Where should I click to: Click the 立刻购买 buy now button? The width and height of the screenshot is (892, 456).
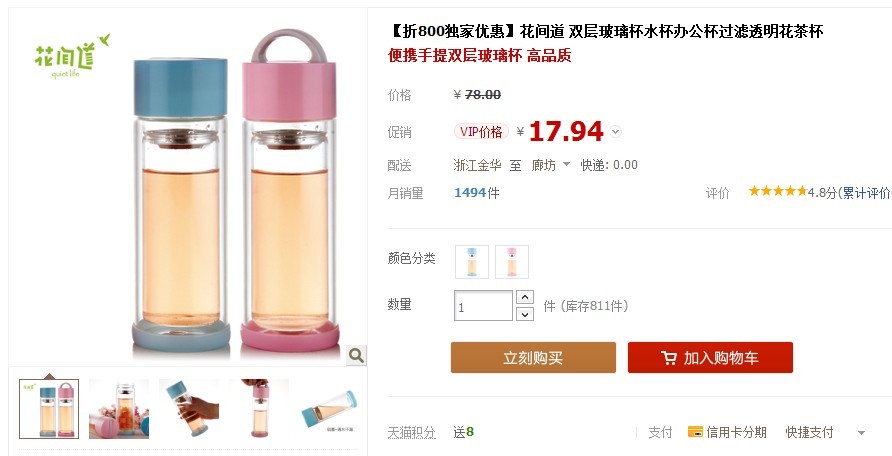[x=533, y=358]
